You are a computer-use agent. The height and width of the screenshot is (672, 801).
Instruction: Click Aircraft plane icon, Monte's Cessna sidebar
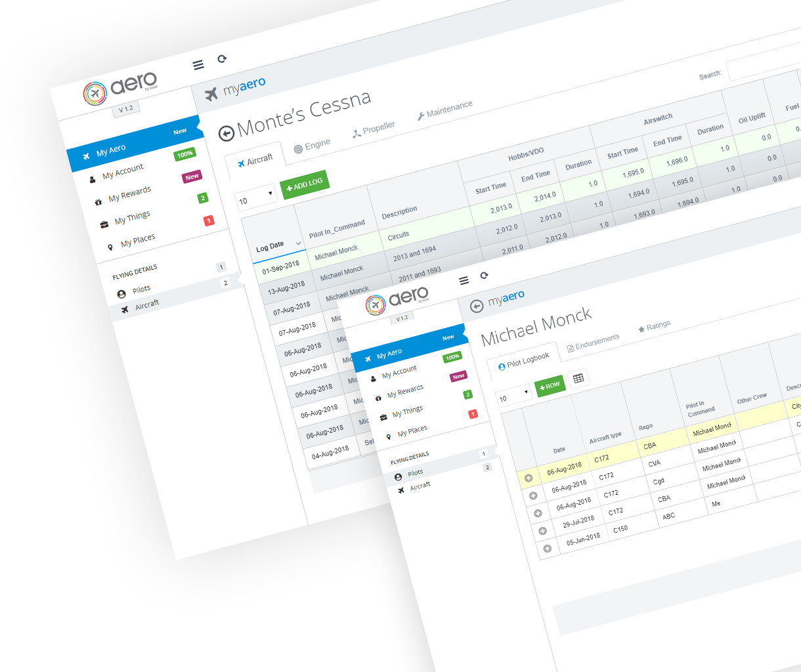pyautogui.click(x=125, y=310)
